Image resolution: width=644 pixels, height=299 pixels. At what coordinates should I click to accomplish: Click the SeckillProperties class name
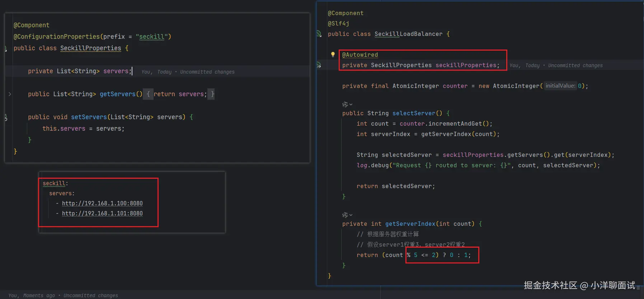click(x=91, y=48)
